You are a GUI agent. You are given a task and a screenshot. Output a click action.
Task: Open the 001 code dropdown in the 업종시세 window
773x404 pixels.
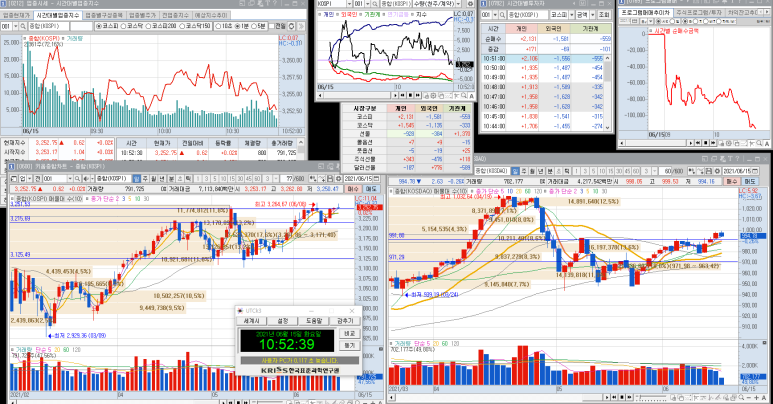click(x=15, y=26)
